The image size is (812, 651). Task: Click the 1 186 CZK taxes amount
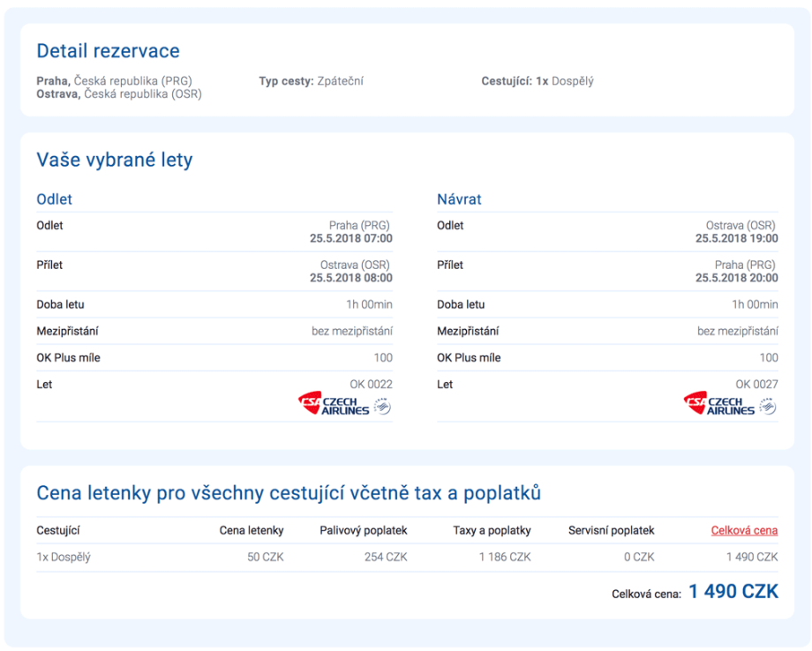pyautogui.click(x=505, y=557)
